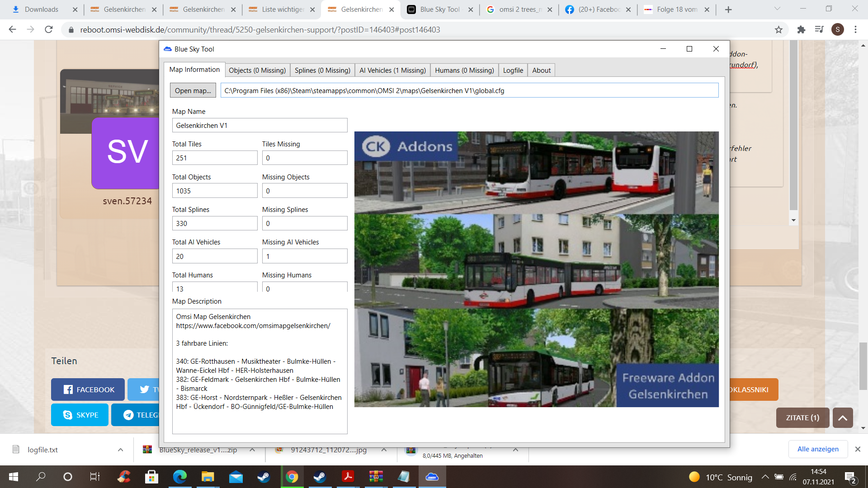Reload the current browser page
The image size is (868, 488).
49,30
